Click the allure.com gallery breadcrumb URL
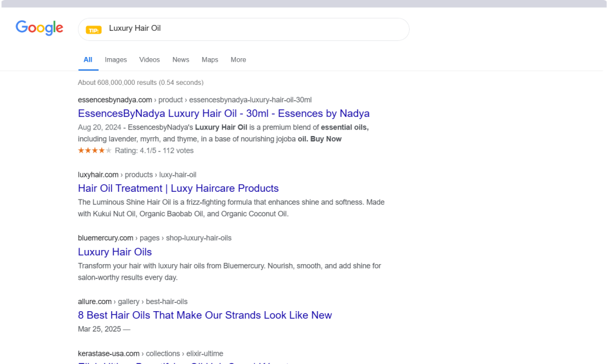608x364 pixels. pos(132,302)
